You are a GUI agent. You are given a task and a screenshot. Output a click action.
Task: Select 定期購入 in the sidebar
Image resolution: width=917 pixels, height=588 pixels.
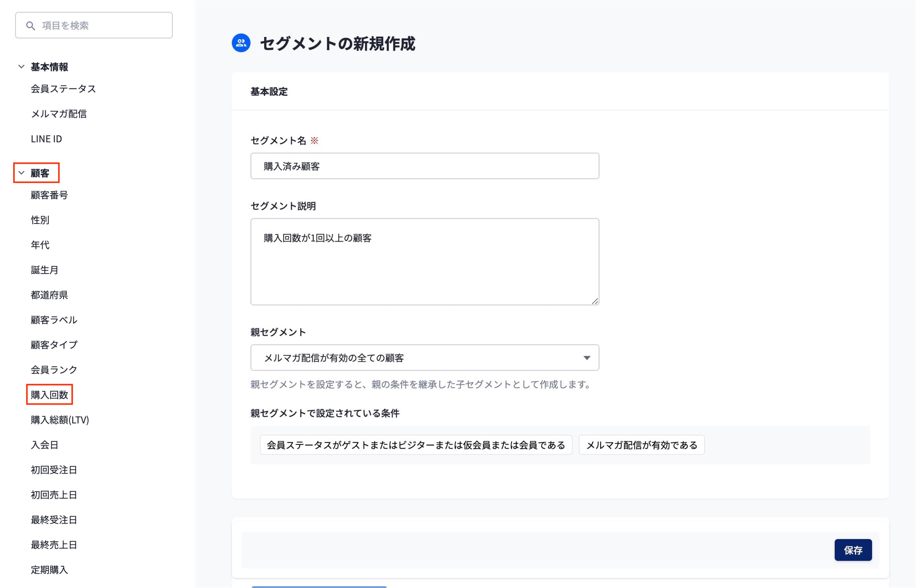point(50,570)
